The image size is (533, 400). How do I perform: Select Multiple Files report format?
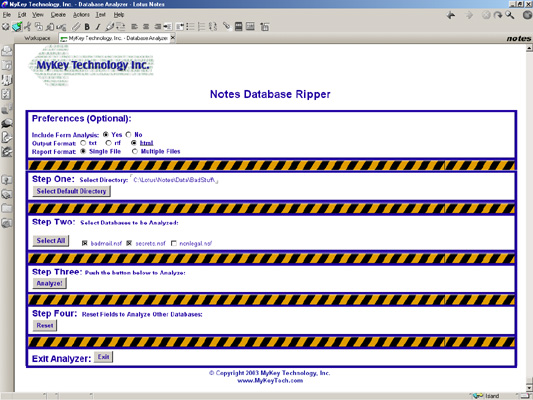click(135, 151)
